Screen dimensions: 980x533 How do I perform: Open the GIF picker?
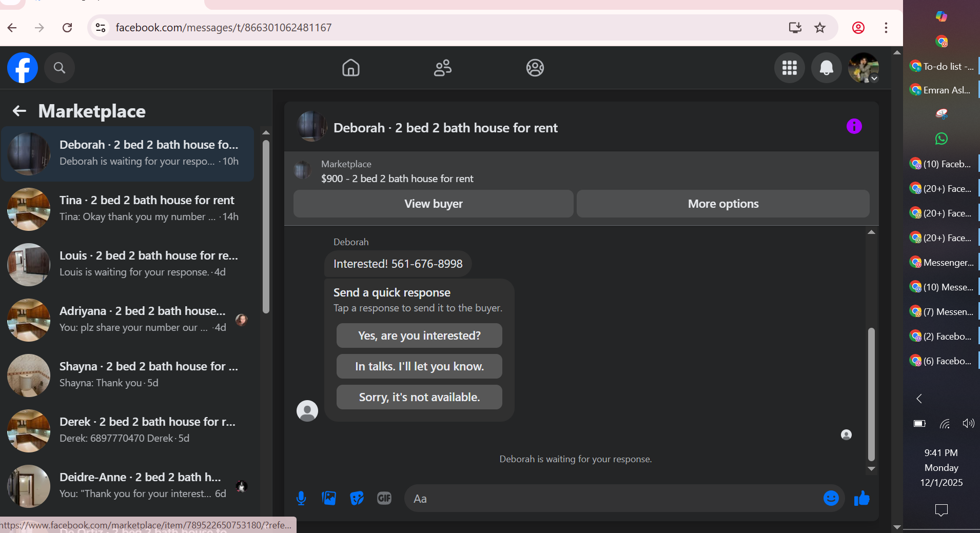click(384, 498)
